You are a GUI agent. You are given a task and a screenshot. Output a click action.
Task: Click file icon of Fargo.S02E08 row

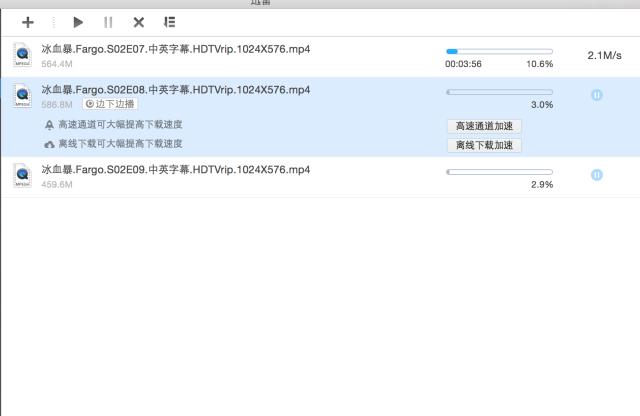click(x=22, y=96)
